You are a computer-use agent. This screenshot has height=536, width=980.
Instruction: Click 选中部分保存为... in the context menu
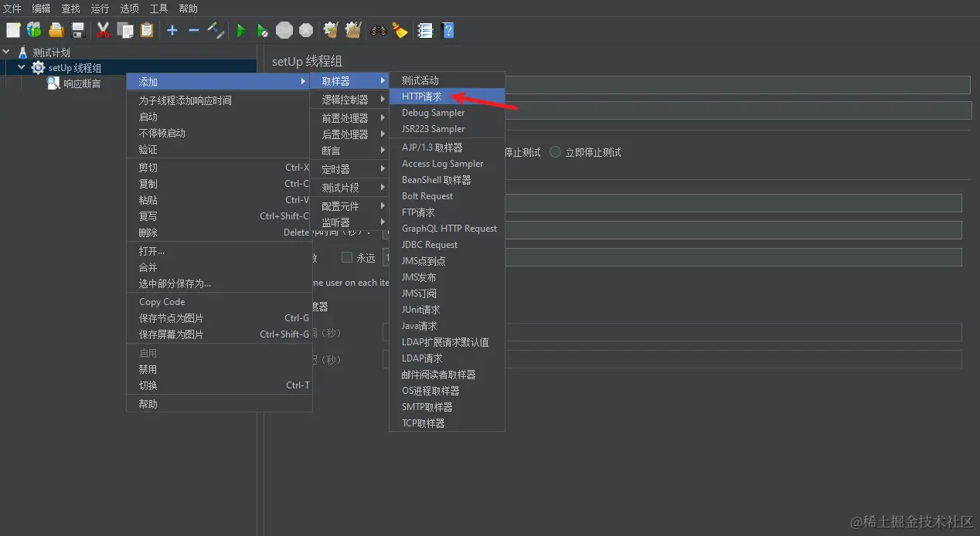[x=219, y=283]
